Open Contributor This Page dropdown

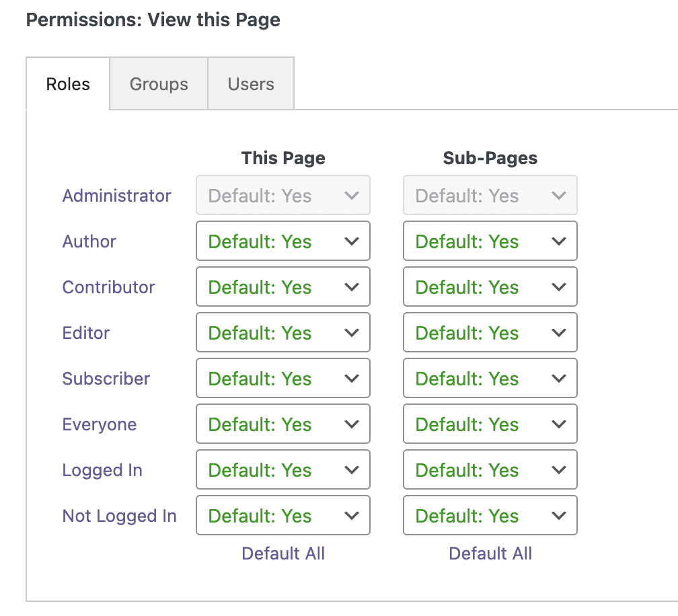[x=283, y=287]
